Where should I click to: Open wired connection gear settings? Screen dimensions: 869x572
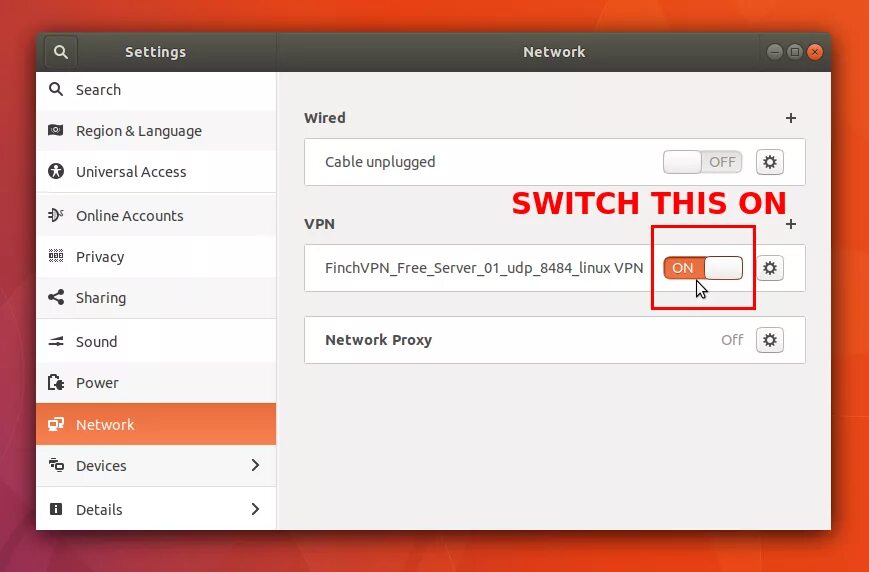pos(770,162)
